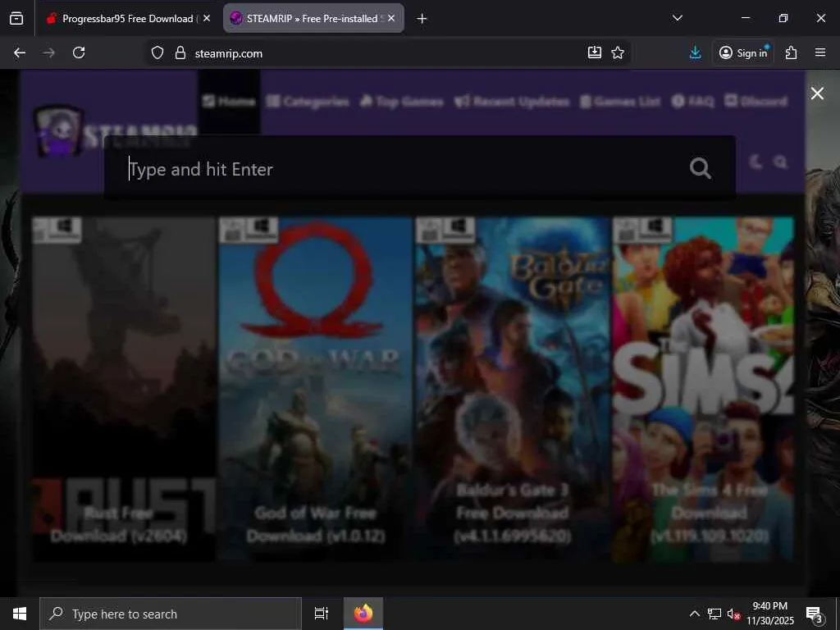
Task: Click The Sims 4 Free Download title
Action: pyautogui.click(x=710, y=513)
